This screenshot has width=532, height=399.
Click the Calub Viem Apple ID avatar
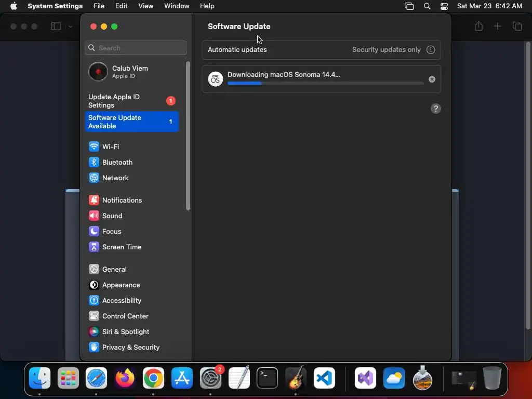[x=98, y=72]
